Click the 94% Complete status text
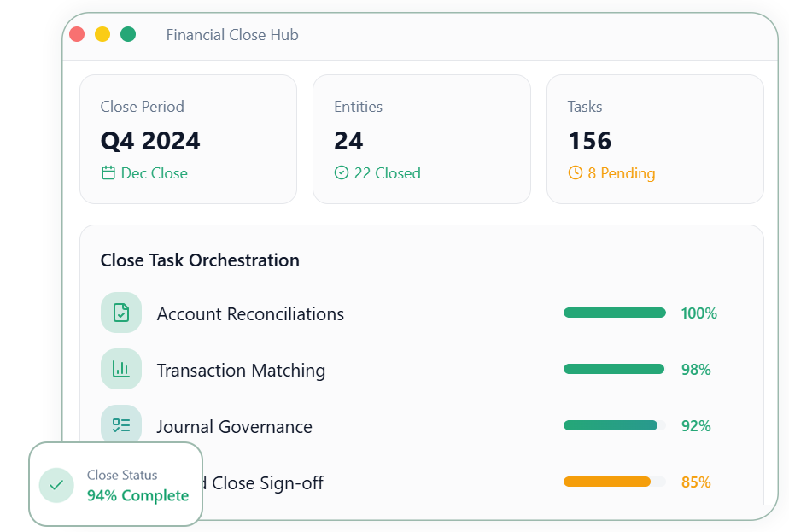The width and height of the screenshot is (789, 532). click(x=137, y=495)
